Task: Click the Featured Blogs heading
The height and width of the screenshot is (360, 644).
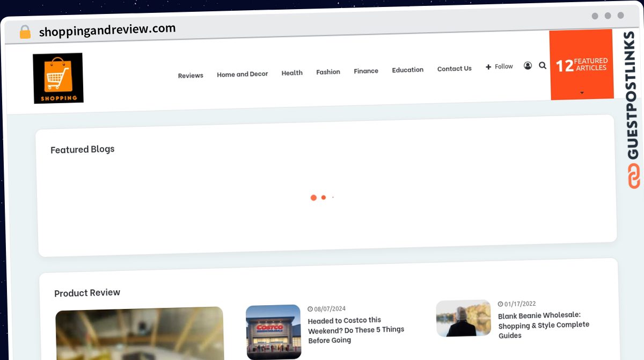Action: [82, 149]
